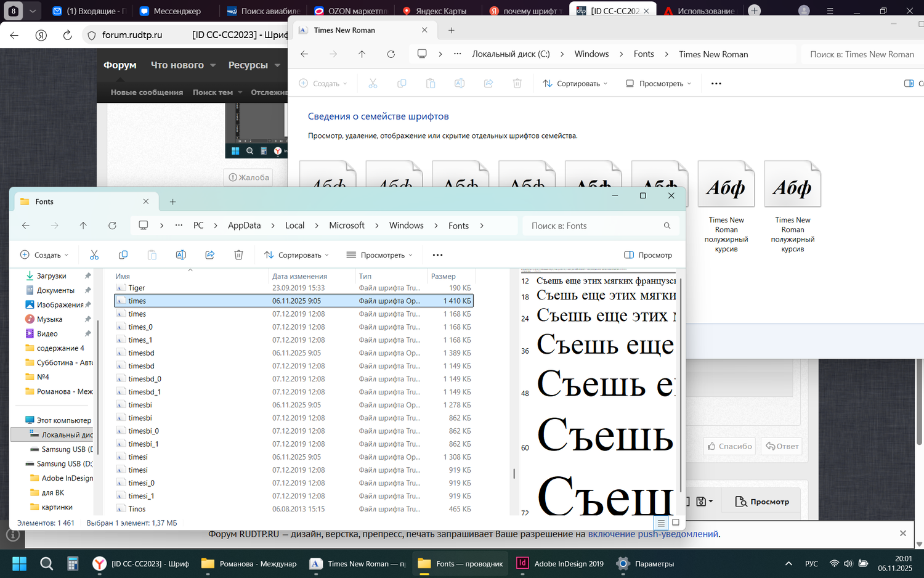Go up one folder level in Fonts window
924x578 pixels.
(83, 226)
